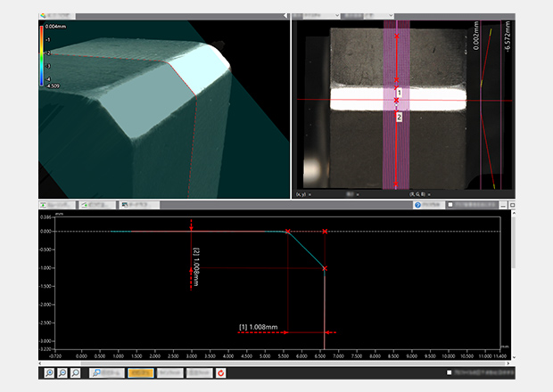Switch to the first profile panel tab
This screenshot has height=392, width=553.
[56, 205]
